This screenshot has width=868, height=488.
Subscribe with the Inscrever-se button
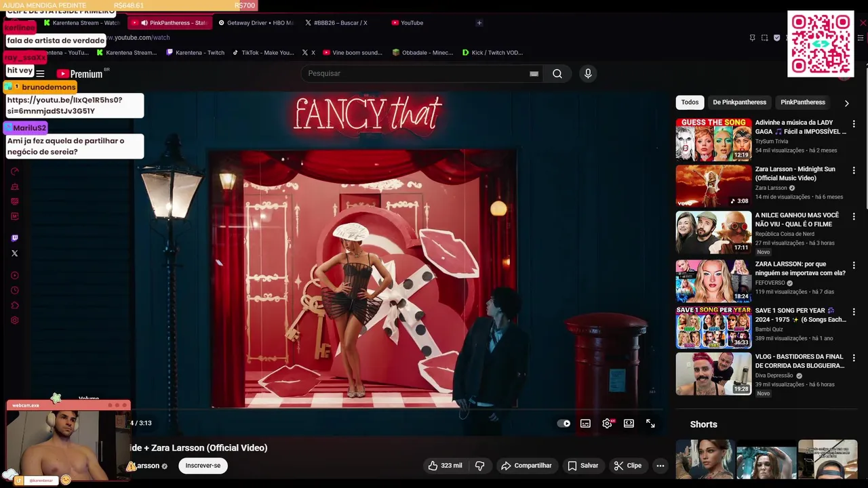tap(203, 466)
